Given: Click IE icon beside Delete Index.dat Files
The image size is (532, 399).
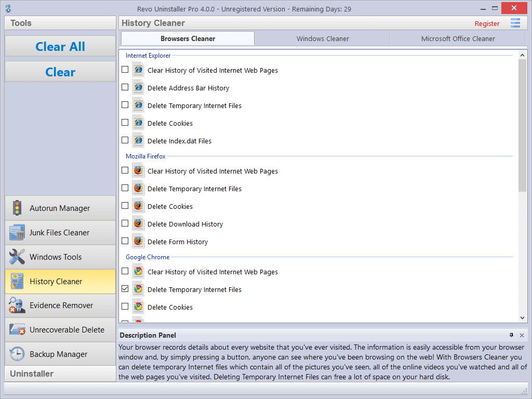Looking at the screenshot, I should (x=138, y=140).
